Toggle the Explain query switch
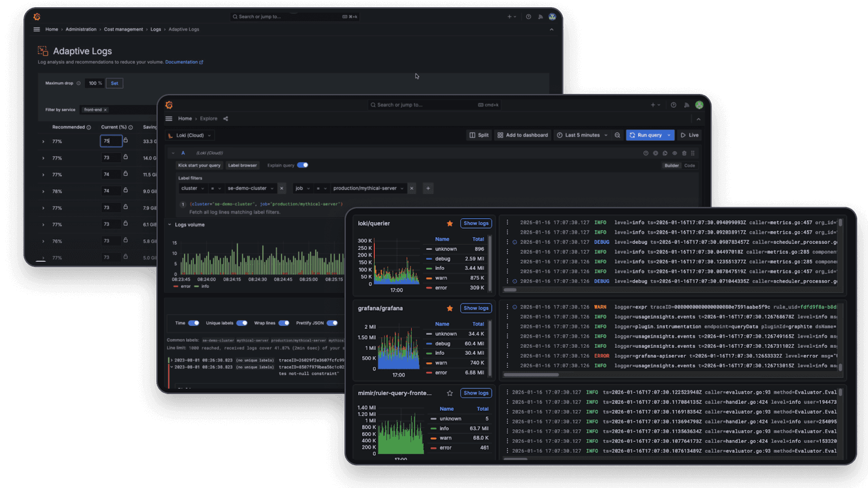 pos(303,165)
